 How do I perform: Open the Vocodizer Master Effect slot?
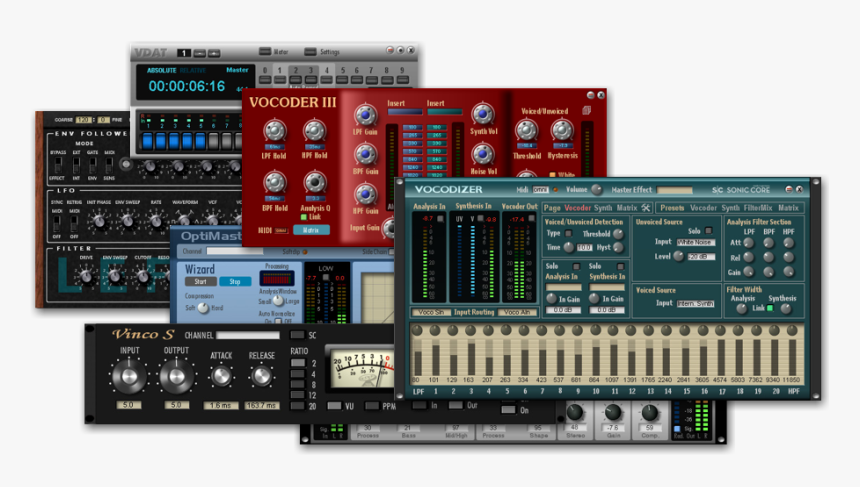point(675,190)
